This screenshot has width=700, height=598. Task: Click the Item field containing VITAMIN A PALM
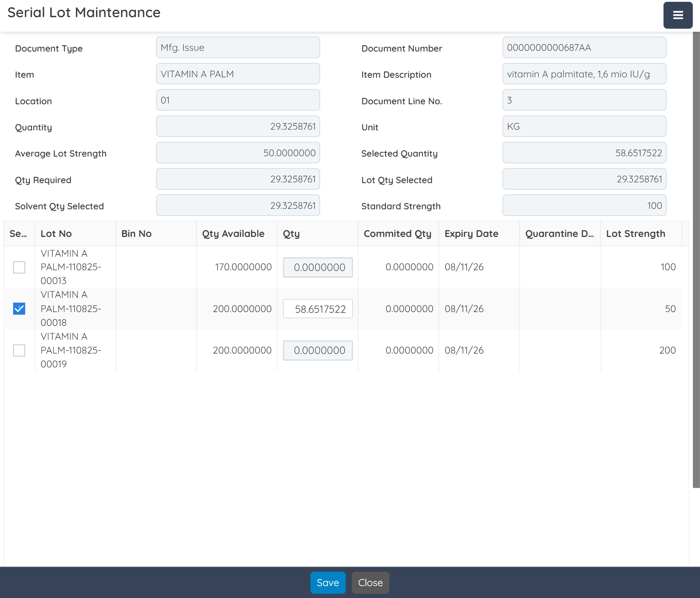tap(238, 74)
